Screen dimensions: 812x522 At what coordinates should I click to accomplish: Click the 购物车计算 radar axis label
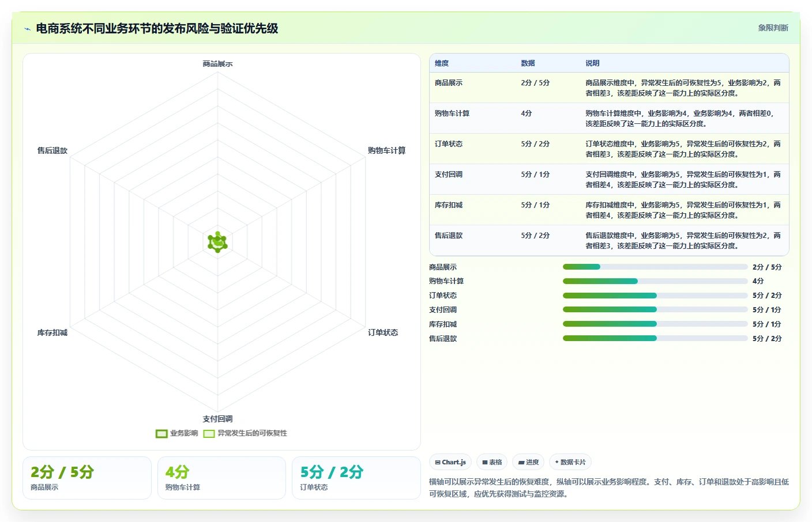(386, 150)
